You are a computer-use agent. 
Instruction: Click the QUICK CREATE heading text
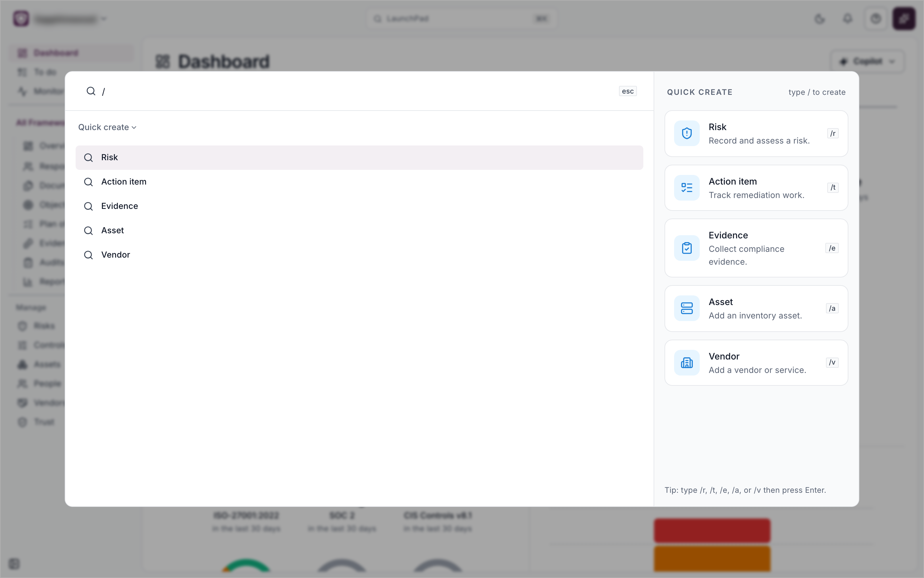(x=700, y=92)
